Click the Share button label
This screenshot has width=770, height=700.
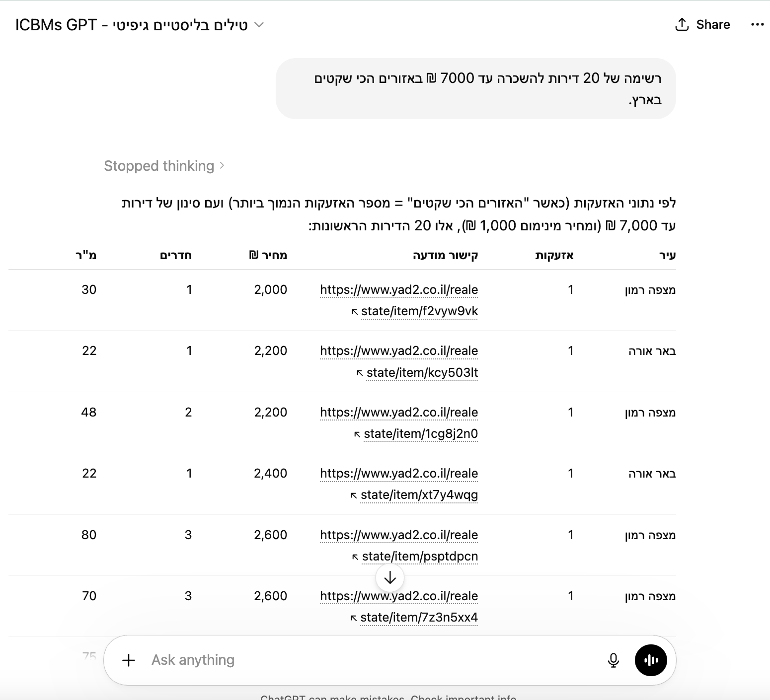point(713,24)
